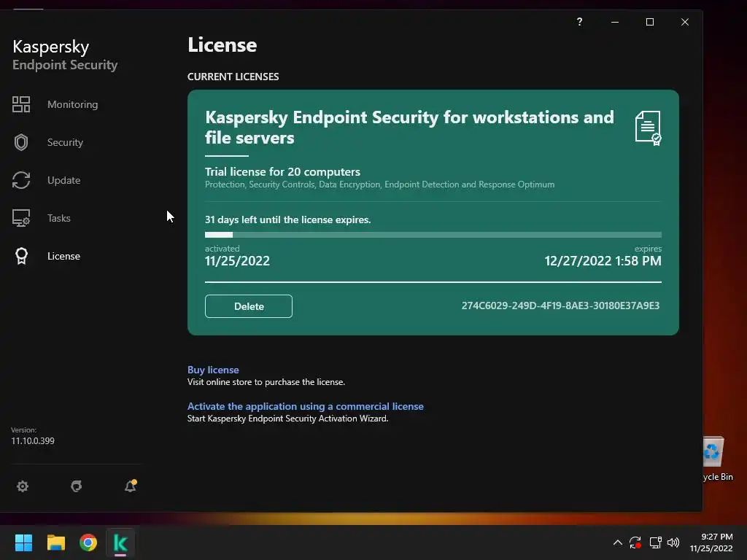Maximize the Kaspersky window

click(x=650, y=22)
